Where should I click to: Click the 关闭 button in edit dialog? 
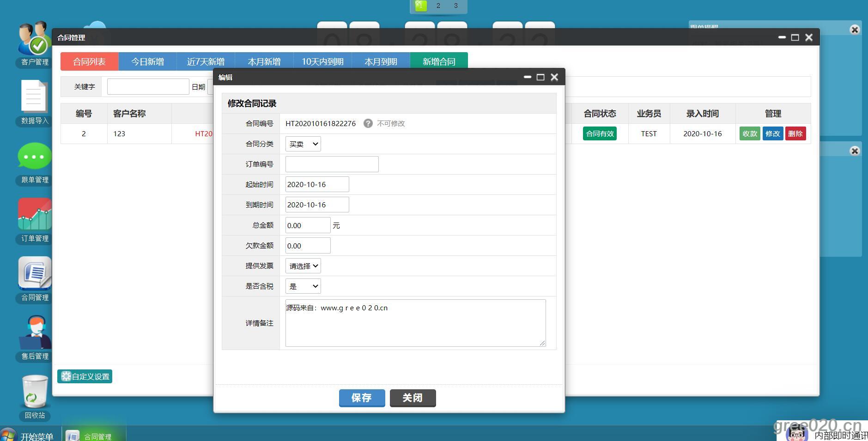pos(413,398)
